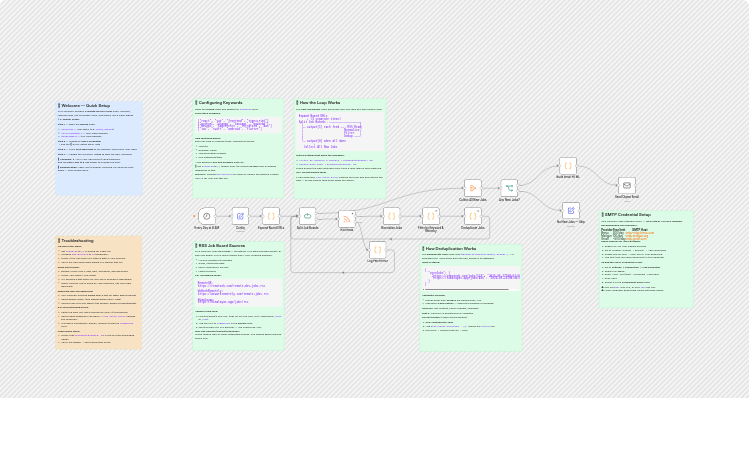
Task: Click the RSS Job Board Sources heading
Action: [222, 246]
